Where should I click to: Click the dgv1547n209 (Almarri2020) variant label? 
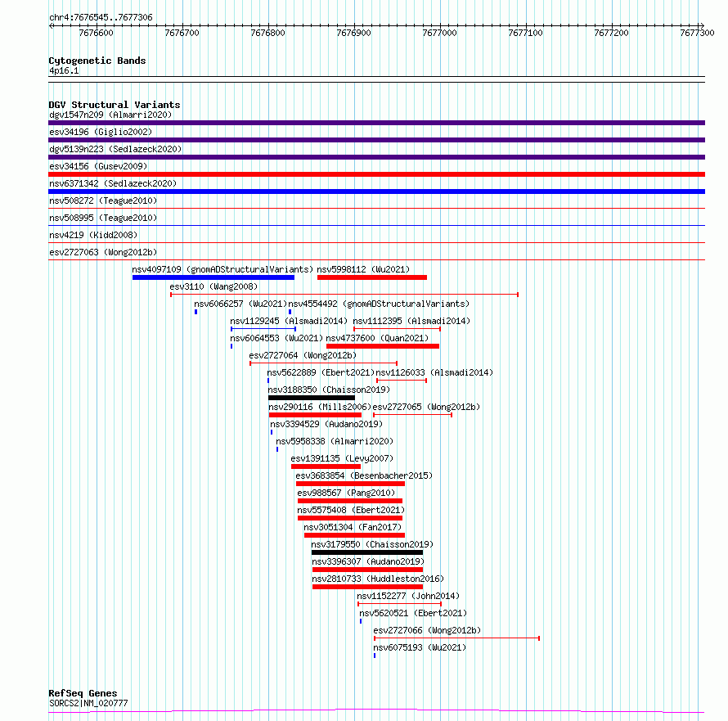(110, 115)
